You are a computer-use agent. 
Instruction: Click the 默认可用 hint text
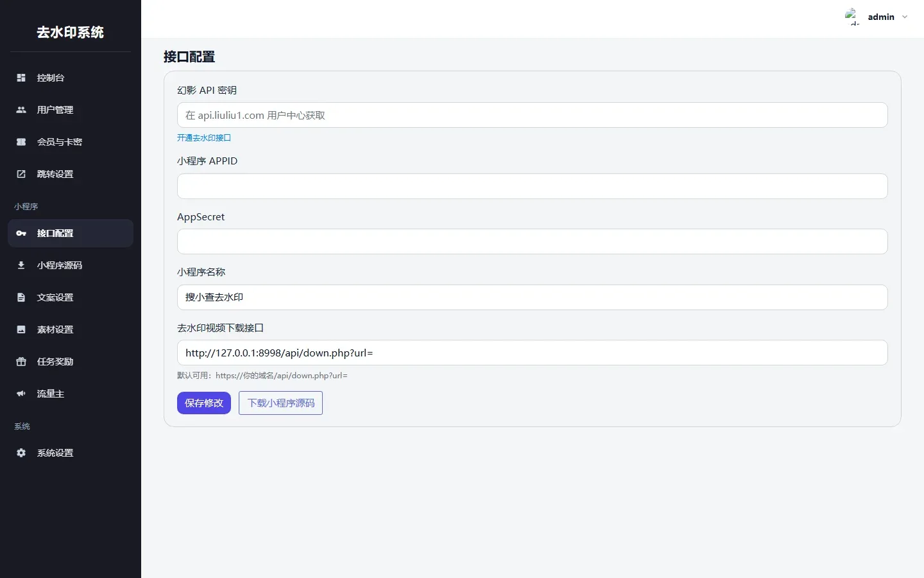coord(262,376)
